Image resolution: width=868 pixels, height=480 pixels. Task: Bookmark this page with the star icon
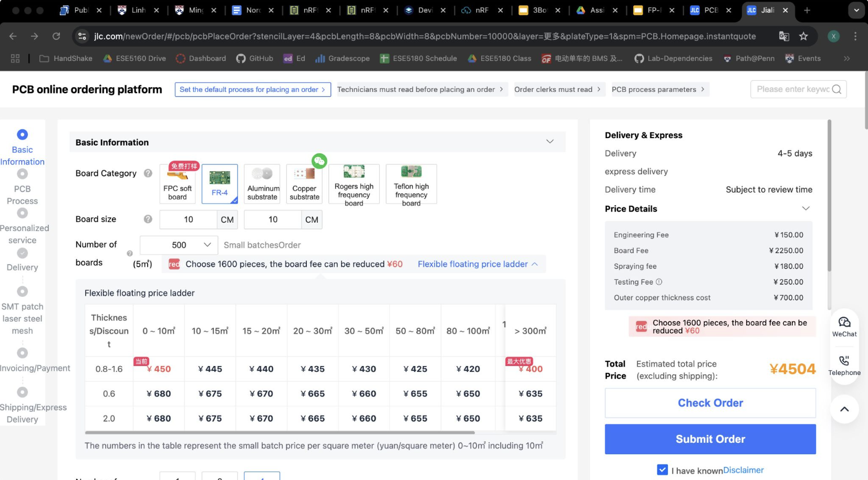803,36
